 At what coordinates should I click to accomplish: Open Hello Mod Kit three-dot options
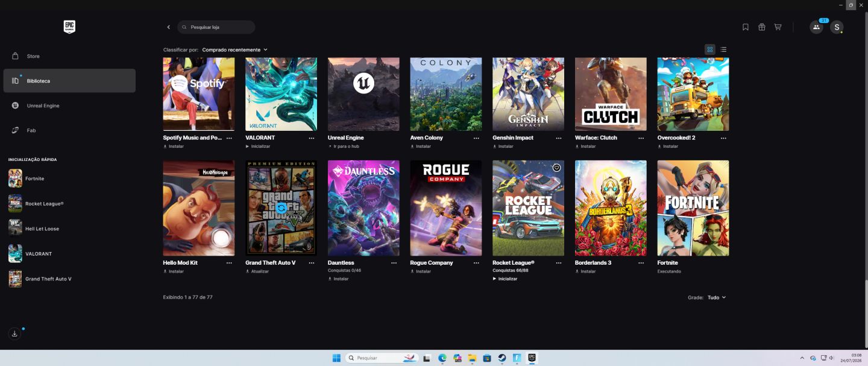point(229,263)
